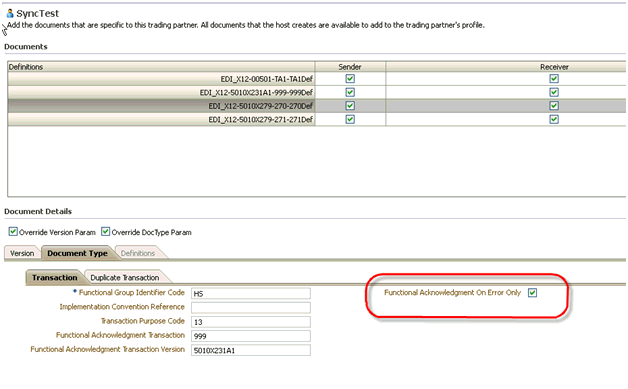Select row EDI_X12-5010X231A1-999-999Def
The width and height of the screenshot is (628, 389).
[x=316, y=92]
